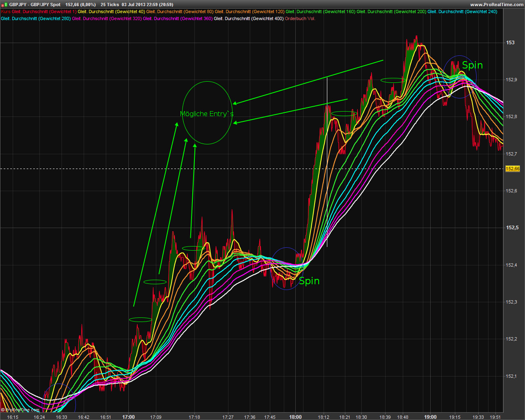
Task: Click the 19:51 time axis label
Action: pos(495,417)
